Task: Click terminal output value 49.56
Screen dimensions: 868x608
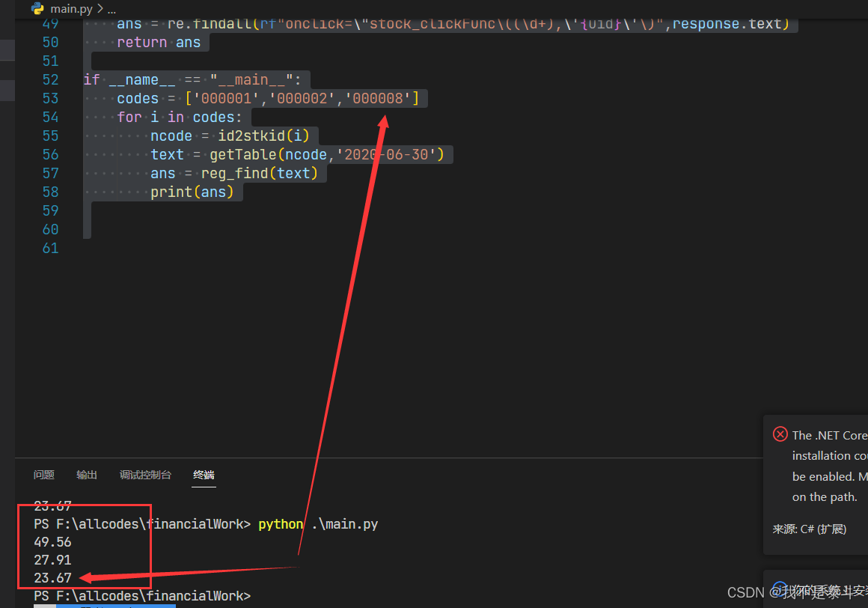Action: 52,542
